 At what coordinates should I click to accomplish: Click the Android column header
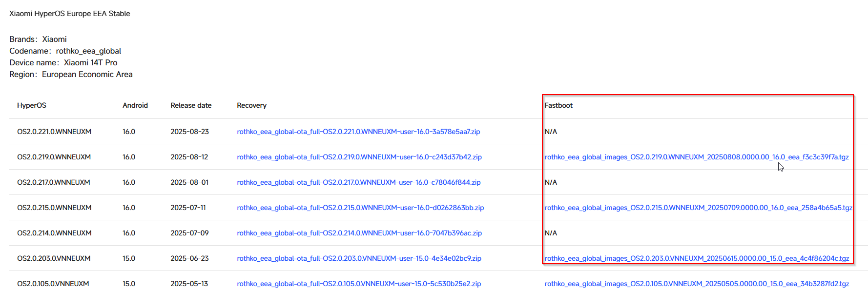135,105
